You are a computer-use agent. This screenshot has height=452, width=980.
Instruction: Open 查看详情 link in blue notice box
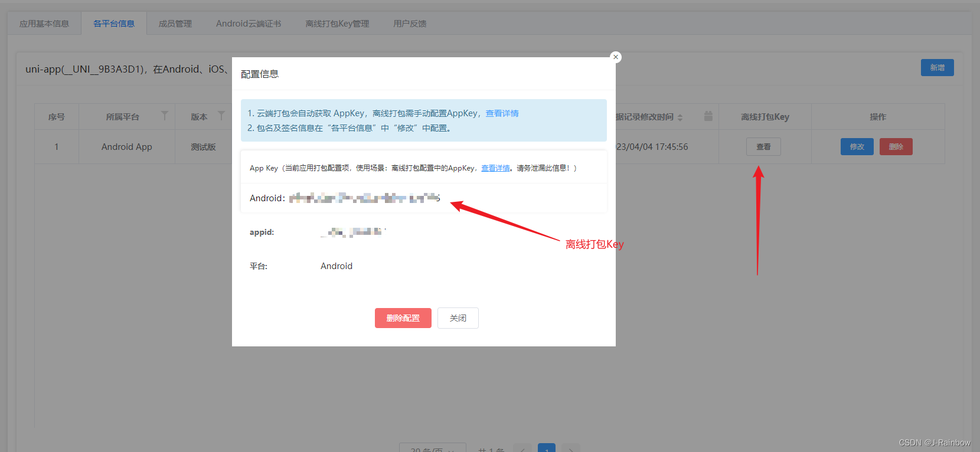coord(502,113)
